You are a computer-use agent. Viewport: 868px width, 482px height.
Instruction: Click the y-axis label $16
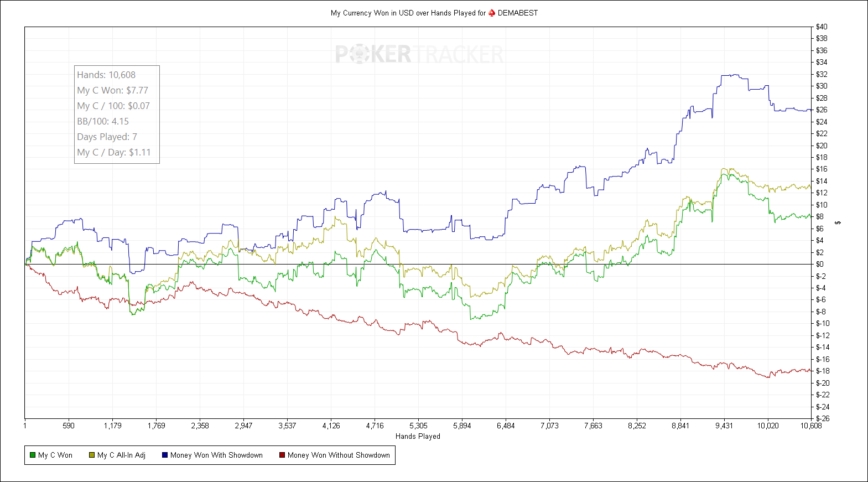[822, 169]
